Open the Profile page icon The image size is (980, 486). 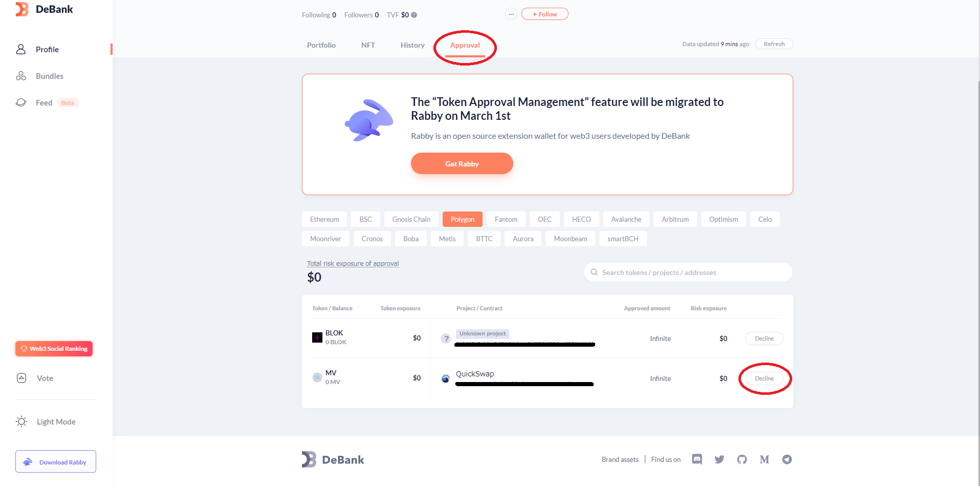21,49
